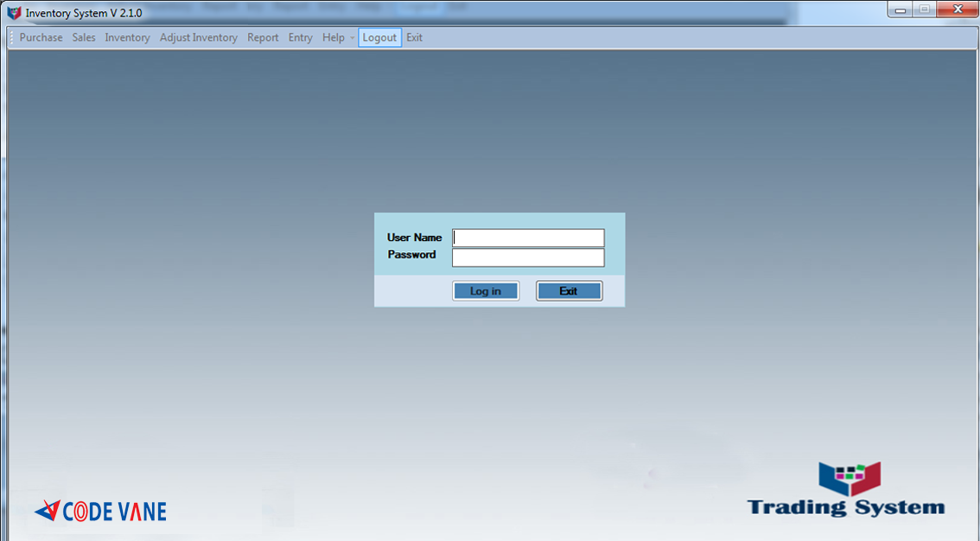Focus the Password input field
Viewport: 980px width, 541px height.
click(528, 258)
